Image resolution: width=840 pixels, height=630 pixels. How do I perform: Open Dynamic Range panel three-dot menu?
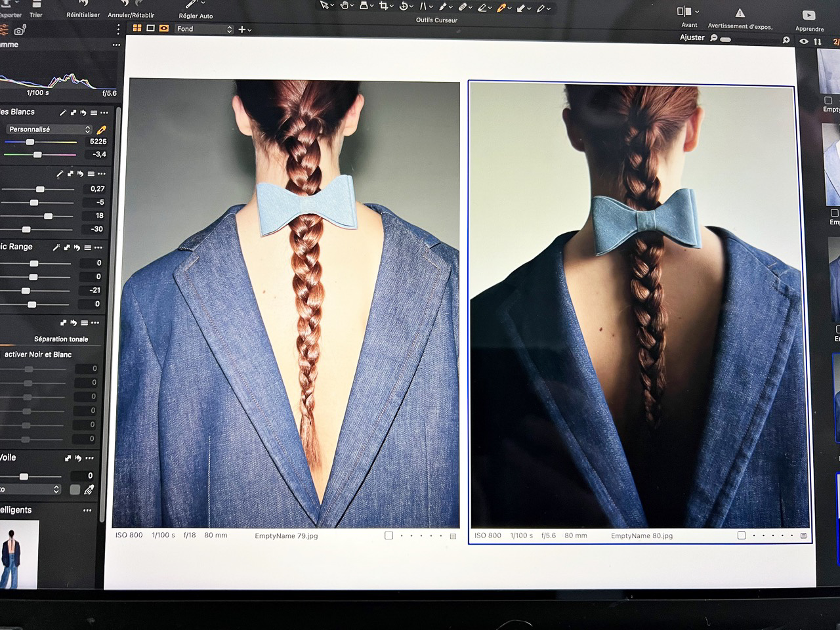tap(98, 247)
